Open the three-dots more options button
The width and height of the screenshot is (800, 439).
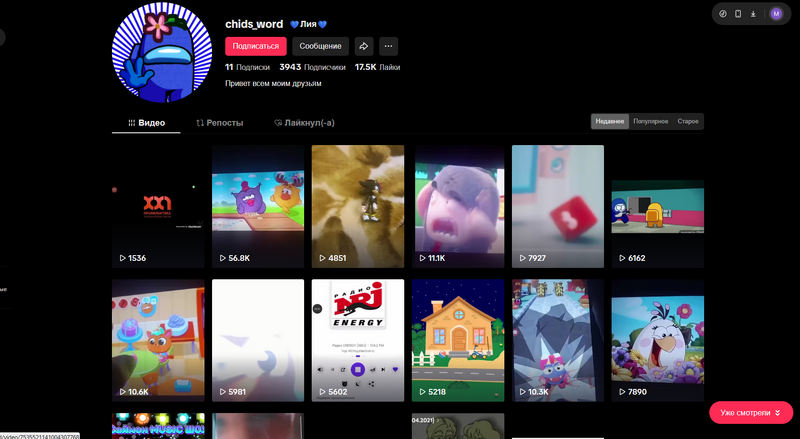pyautogui.click(x=389, y=46)
